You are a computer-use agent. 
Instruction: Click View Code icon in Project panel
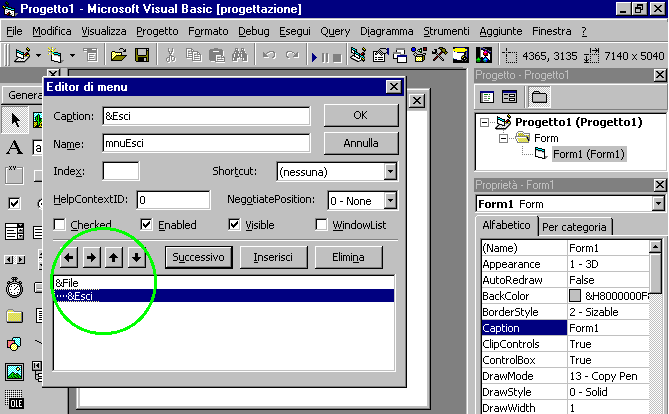pyautogui.click(x=487, y=97)
